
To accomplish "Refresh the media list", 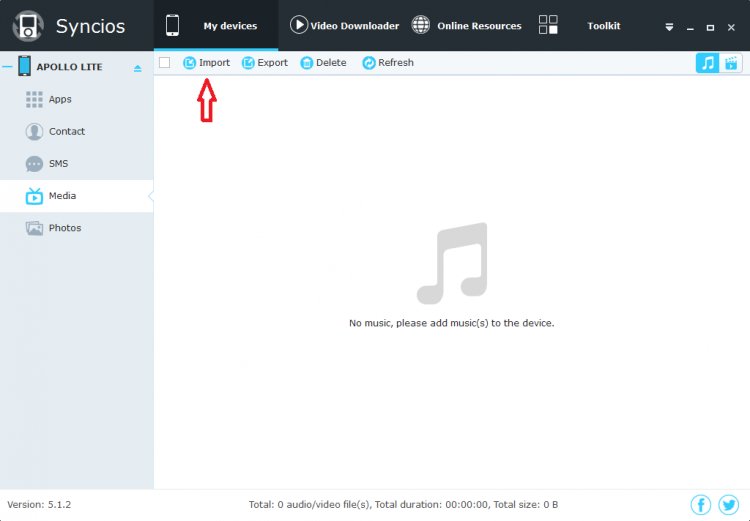I will [387, 63].
